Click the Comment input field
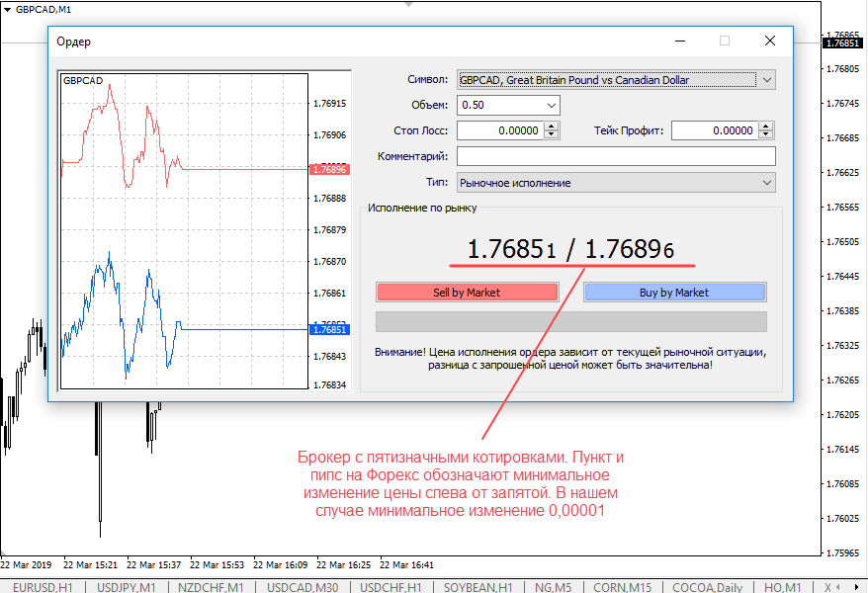Screen dimensions: 868x593 616,156
